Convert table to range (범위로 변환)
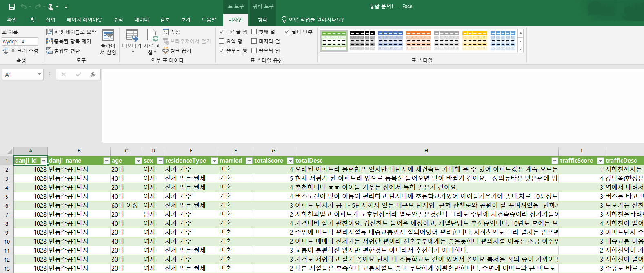644x273 pixels. [63, 51]
